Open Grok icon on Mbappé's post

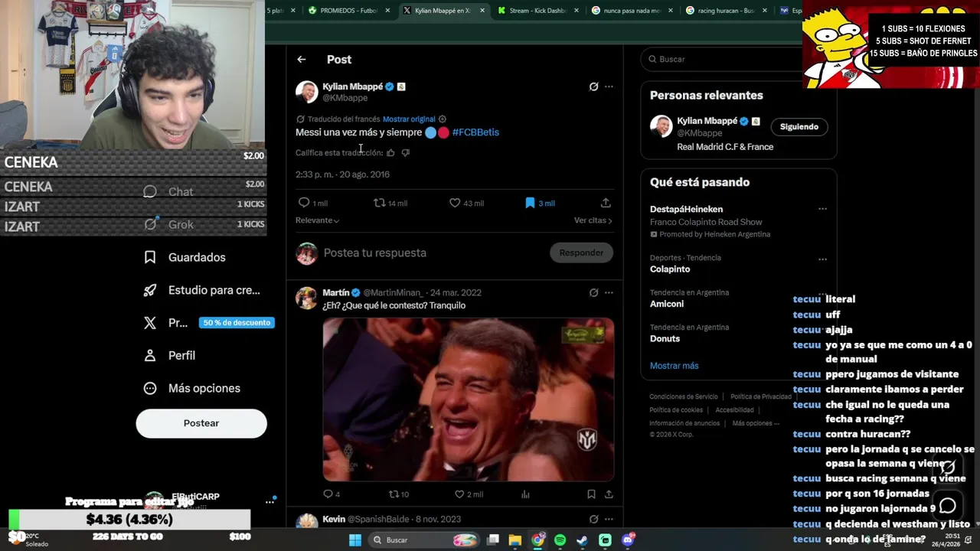pos(593,86)
